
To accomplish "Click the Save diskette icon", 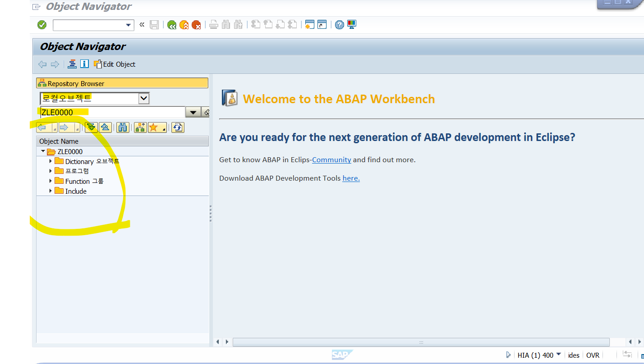I will 154,25.
